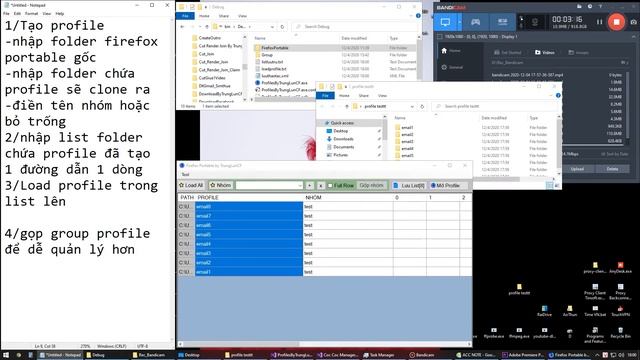Click the x remove group button
The width and height of the screenshot is (640, 360).
coord(320,186)
